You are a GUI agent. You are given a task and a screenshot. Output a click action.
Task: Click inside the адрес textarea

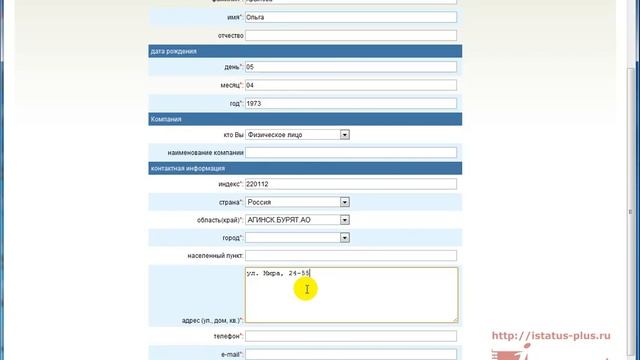(351, 295)
